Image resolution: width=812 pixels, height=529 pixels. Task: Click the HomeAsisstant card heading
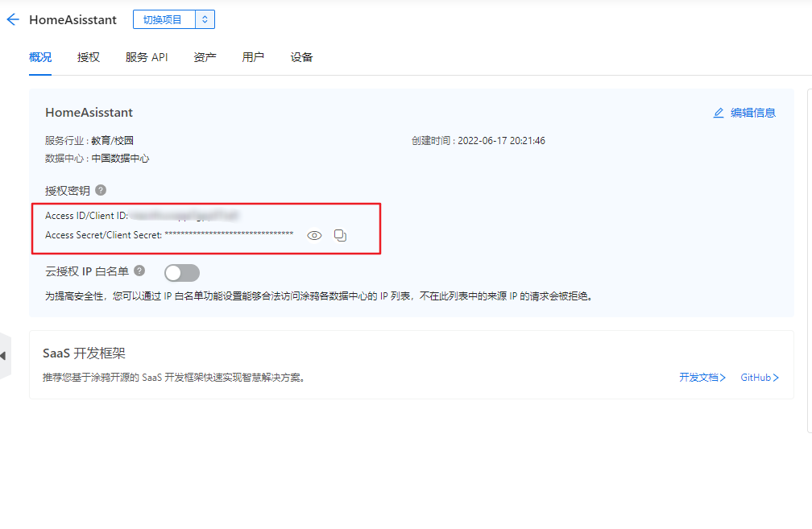[x=89, y=113]
